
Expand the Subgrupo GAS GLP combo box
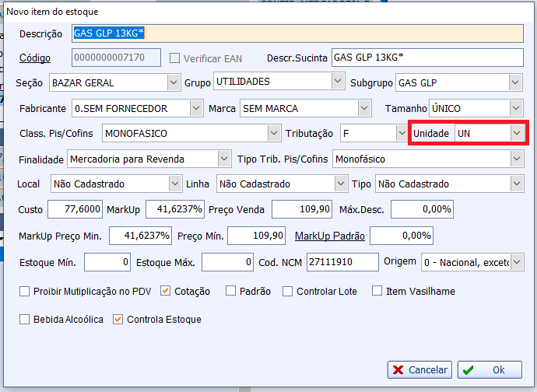tap(516, 82)
